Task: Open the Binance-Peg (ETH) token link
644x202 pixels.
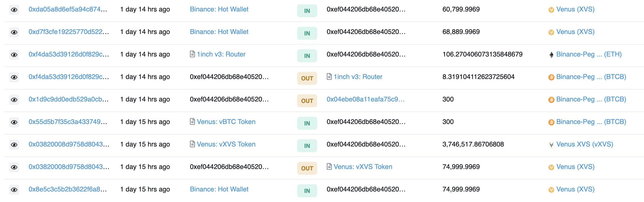Action: [x=589, y=54]
